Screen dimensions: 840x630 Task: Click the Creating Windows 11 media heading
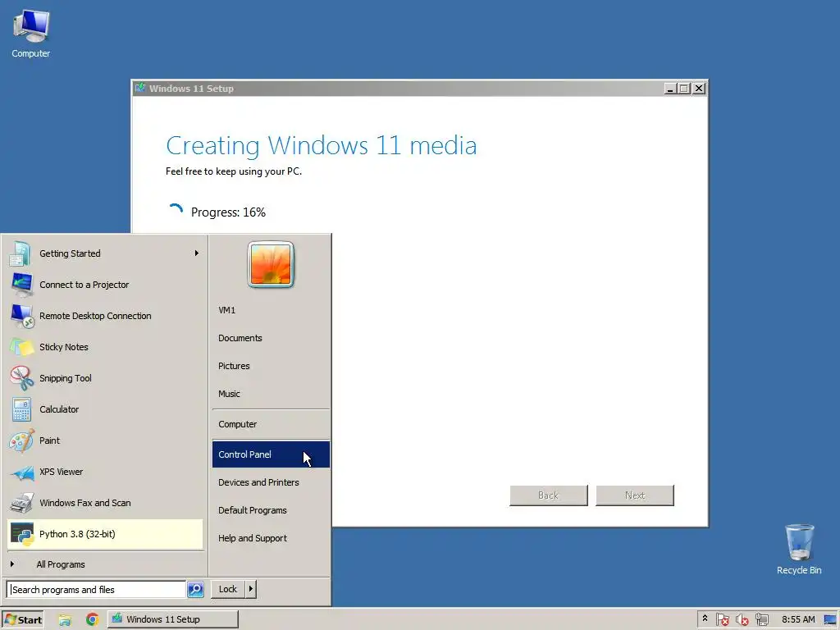321,146
